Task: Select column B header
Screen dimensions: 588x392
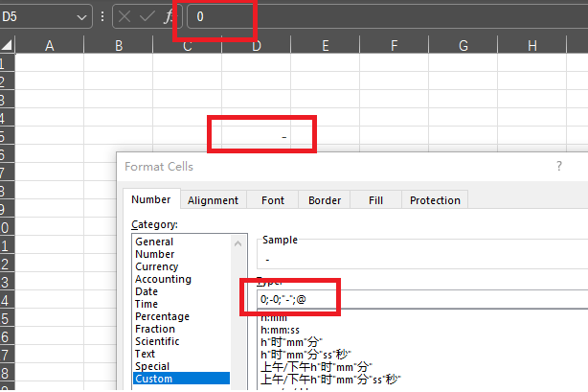Action: (x=119, y=45)
